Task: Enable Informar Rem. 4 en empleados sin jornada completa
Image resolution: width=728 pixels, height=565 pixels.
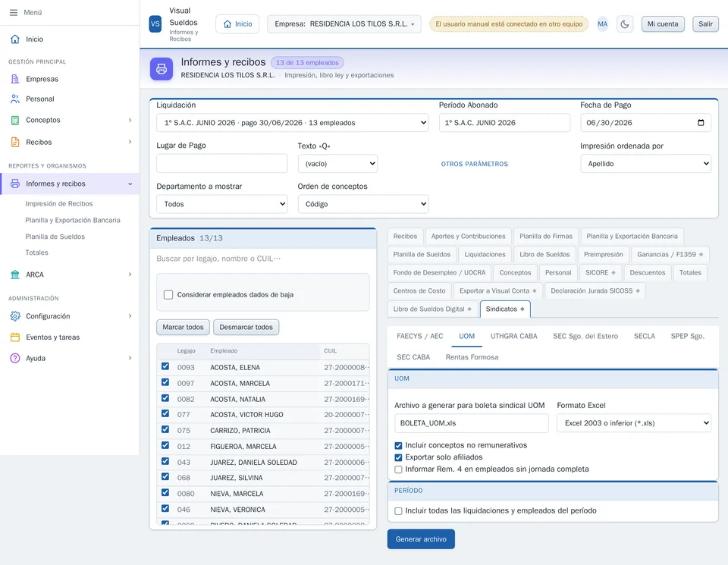Action: click(x=398, y=469)
